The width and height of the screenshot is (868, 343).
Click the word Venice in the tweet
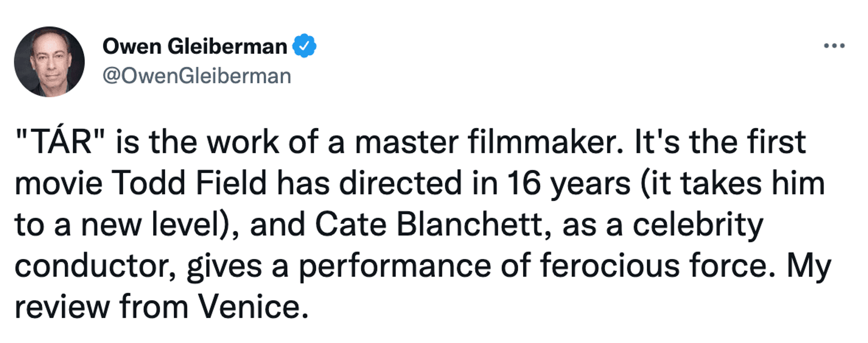(253, 307)
